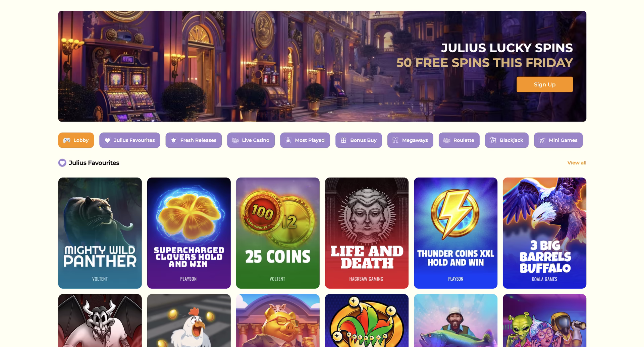Click the Julius Lucky Spins promo banner
This screenshot has width=644, height=347.
click(x=322, y=66)
